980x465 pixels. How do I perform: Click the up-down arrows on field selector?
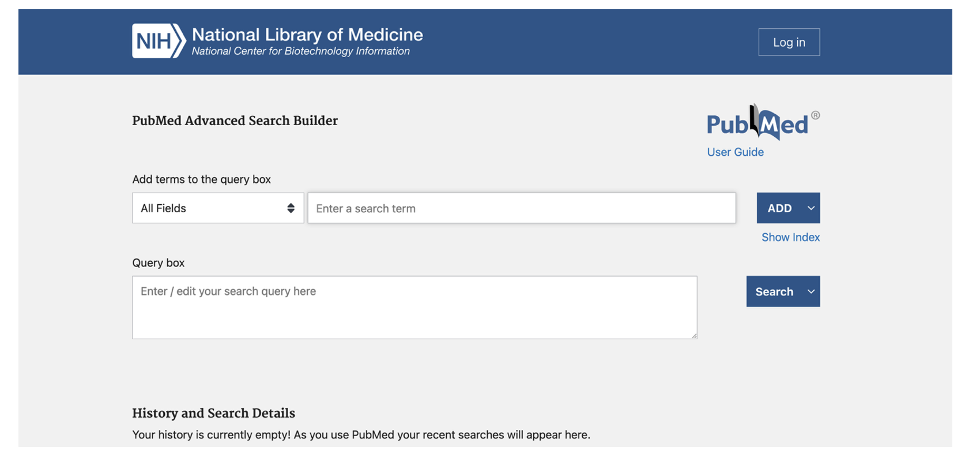click(291, 208)
